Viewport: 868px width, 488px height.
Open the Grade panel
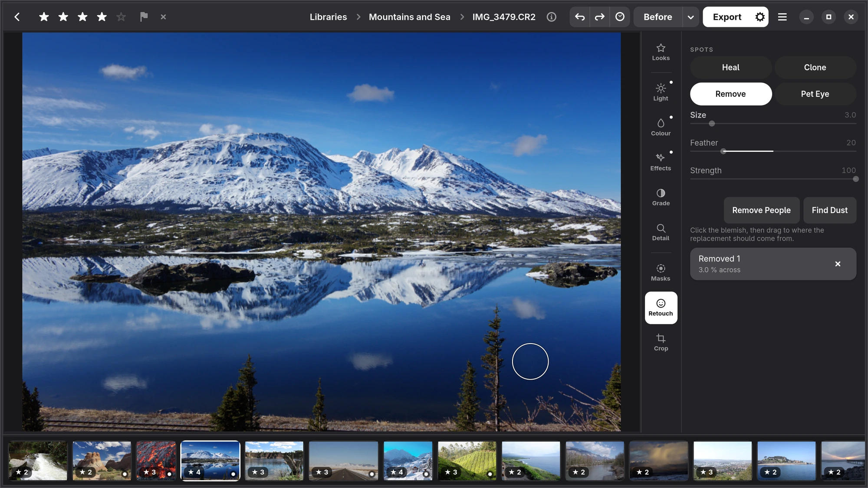coord(661,197)
